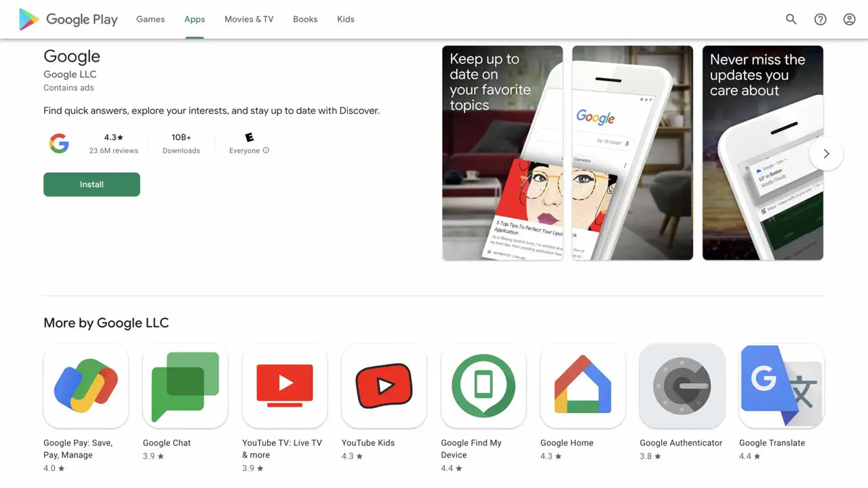Open the YouTube Kids app icon
The height and width of the screenshot is (488, 868).
[x=384, y=386]
